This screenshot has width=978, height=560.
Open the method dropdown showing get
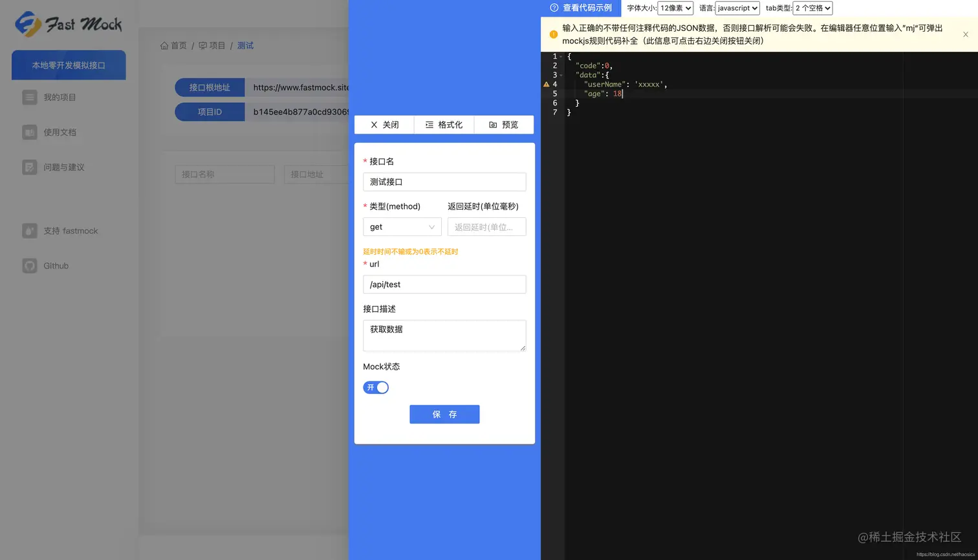coord(402,227)
